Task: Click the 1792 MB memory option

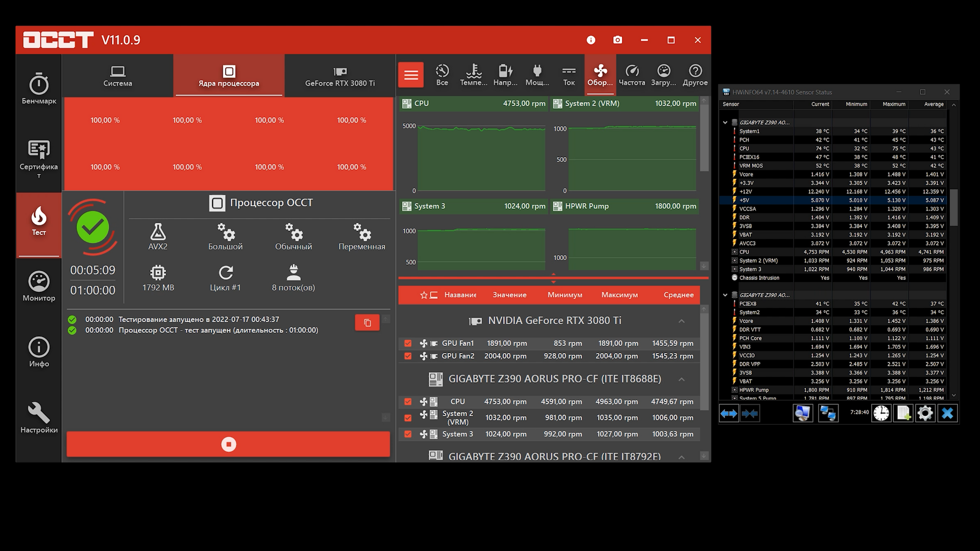Action: [x=158, y=278]
